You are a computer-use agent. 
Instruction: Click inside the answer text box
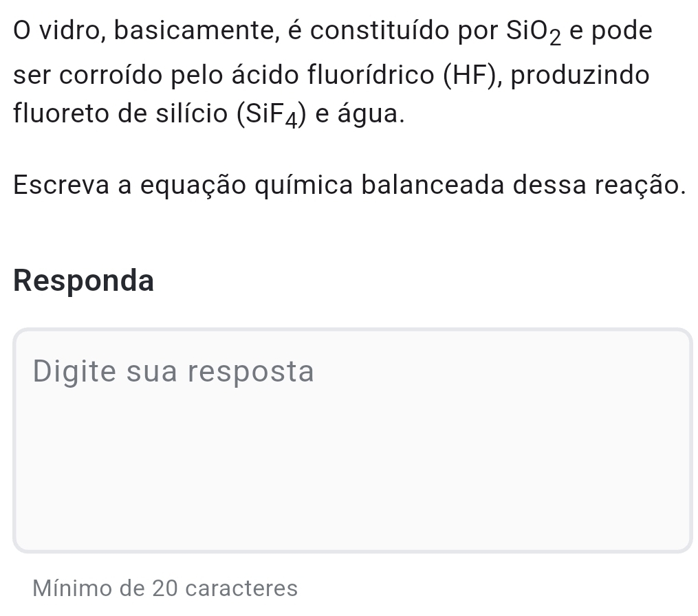point(351,440)
